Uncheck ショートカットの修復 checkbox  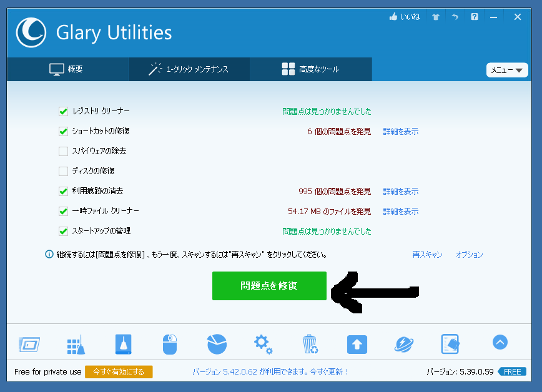63,131
